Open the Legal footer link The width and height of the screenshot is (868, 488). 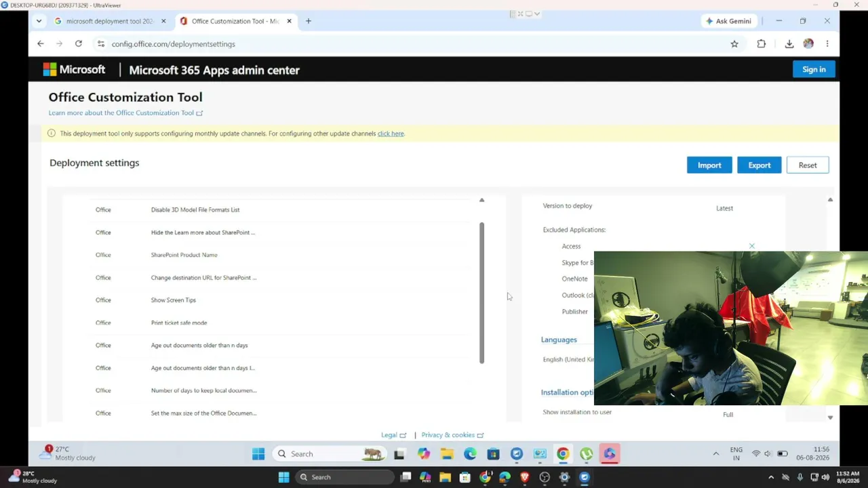tap(393, 435)
